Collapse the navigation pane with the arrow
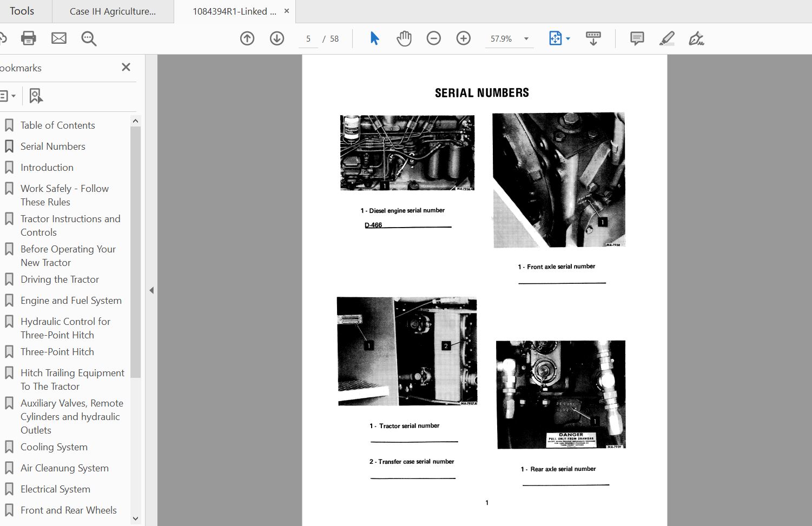The image size is (812, 526). pyautogui.click(x=151, y=290)
